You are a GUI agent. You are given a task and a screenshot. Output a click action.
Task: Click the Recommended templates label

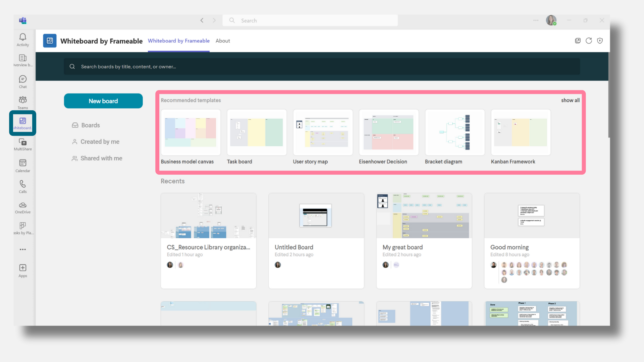191,100
